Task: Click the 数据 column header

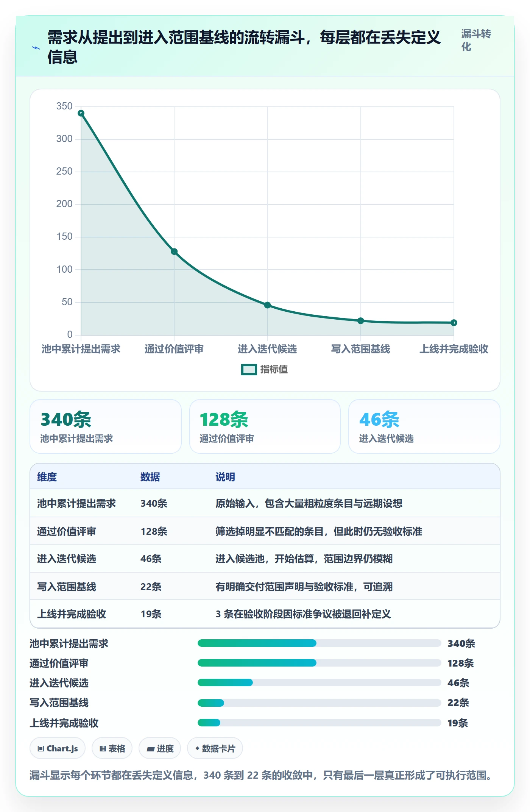Action: tap(150, 477)
